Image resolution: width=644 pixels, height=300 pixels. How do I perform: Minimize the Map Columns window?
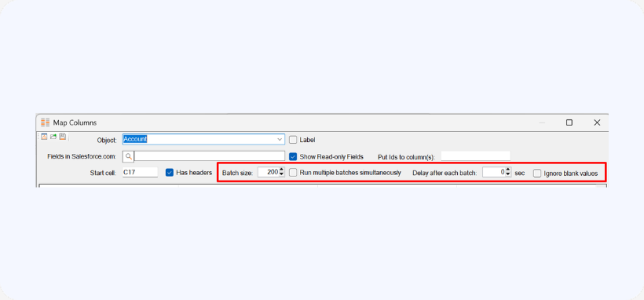coord(542,123)
